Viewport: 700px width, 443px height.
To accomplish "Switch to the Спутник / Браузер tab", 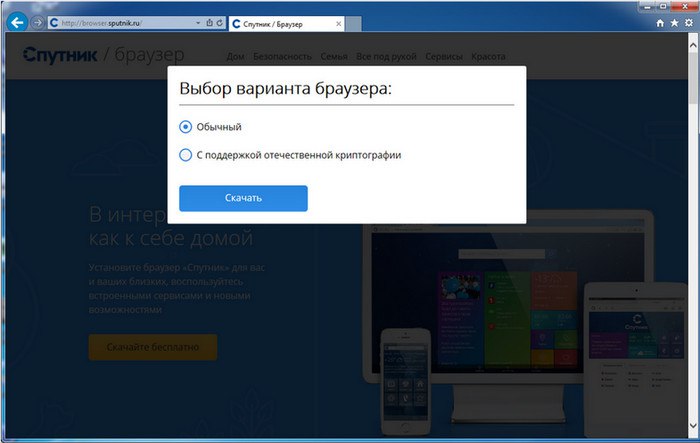I will (x=286, y=24).
